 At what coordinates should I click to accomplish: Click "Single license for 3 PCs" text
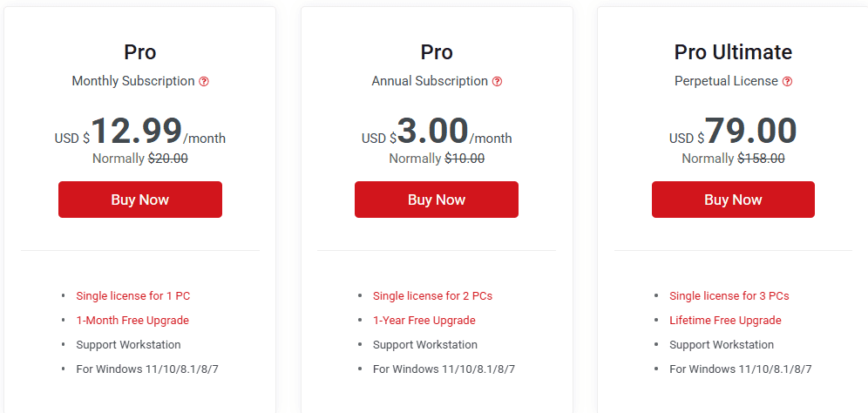tap(729, 295)
